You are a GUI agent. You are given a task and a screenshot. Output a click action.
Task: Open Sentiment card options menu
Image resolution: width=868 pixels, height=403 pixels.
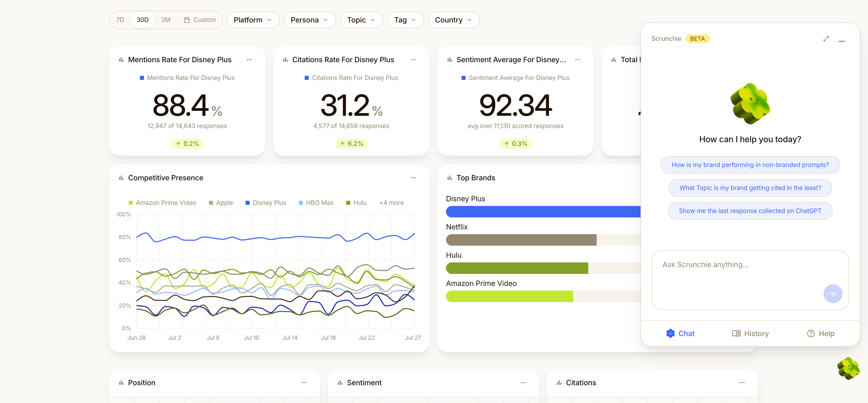pyautogui.click(x=523, y=382)
